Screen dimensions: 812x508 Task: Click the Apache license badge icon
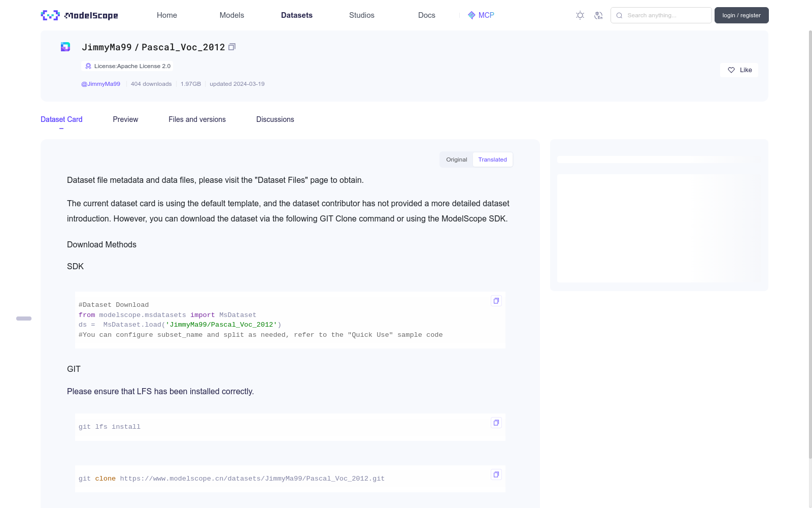[x=88, y=66]
